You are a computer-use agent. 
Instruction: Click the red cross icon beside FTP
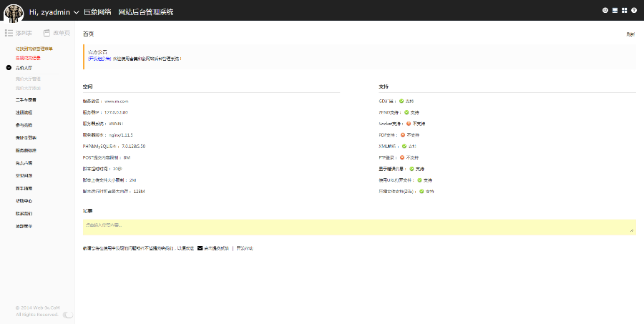pyautogui.click(x=402, y=157)
